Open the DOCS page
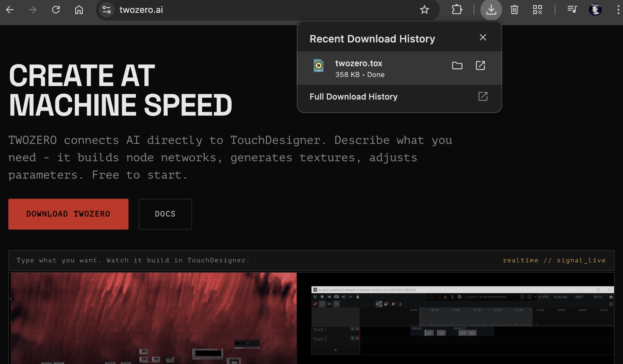Viewport: 623px width, 364px height. pyautogui.click(x=165, y=214)
